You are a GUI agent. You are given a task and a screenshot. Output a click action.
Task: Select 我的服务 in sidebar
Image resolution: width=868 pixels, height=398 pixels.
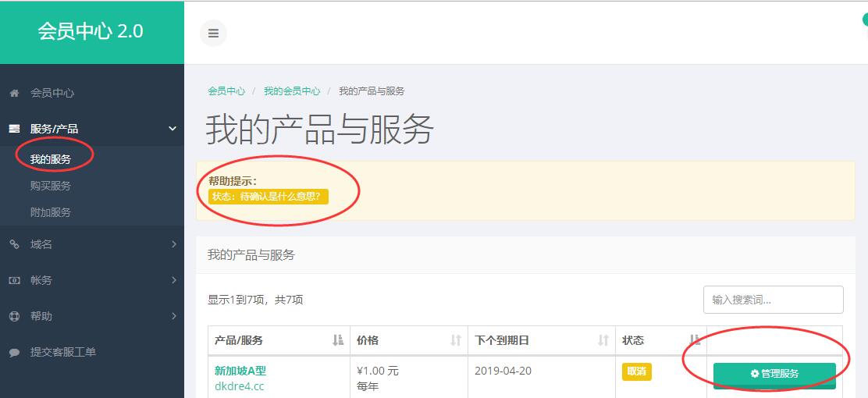(x=51, y=159)
